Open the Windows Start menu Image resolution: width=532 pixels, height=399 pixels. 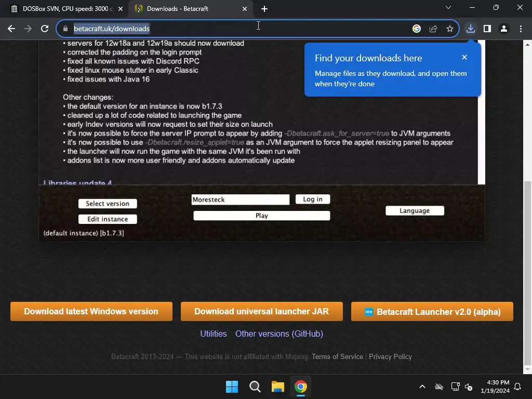[232, 387]
